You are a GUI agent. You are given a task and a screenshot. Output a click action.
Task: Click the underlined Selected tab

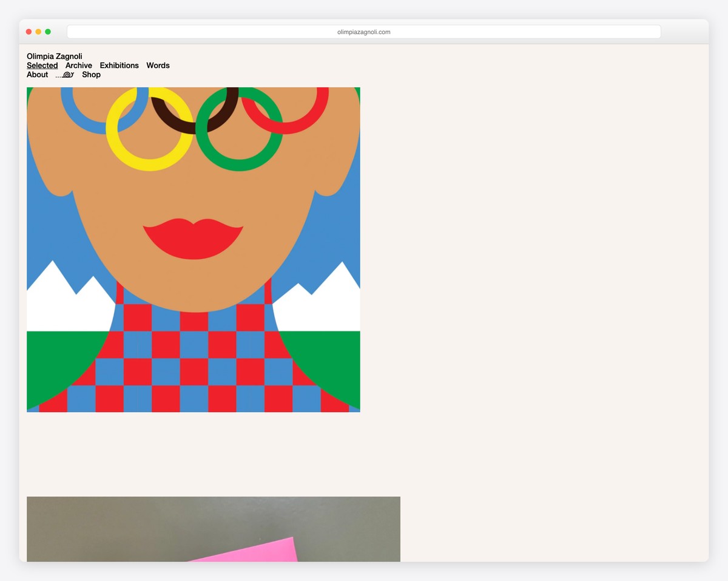pos(42,65)
